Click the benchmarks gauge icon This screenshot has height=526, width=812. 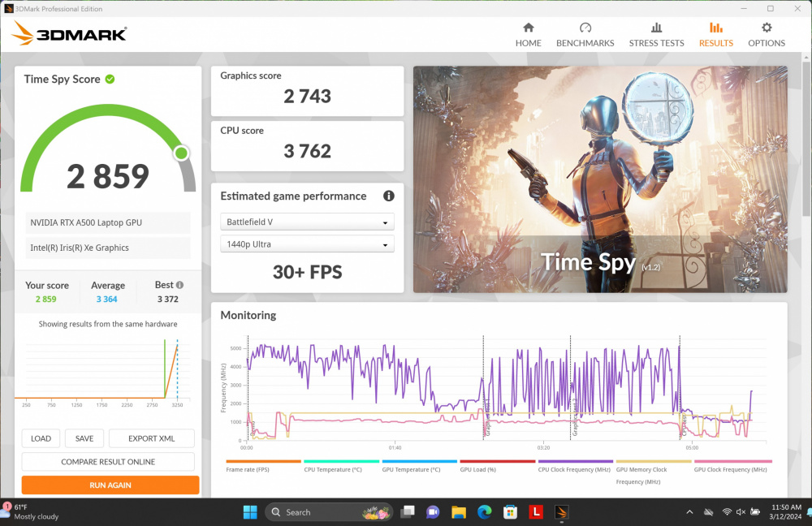(x=585, y=28)
